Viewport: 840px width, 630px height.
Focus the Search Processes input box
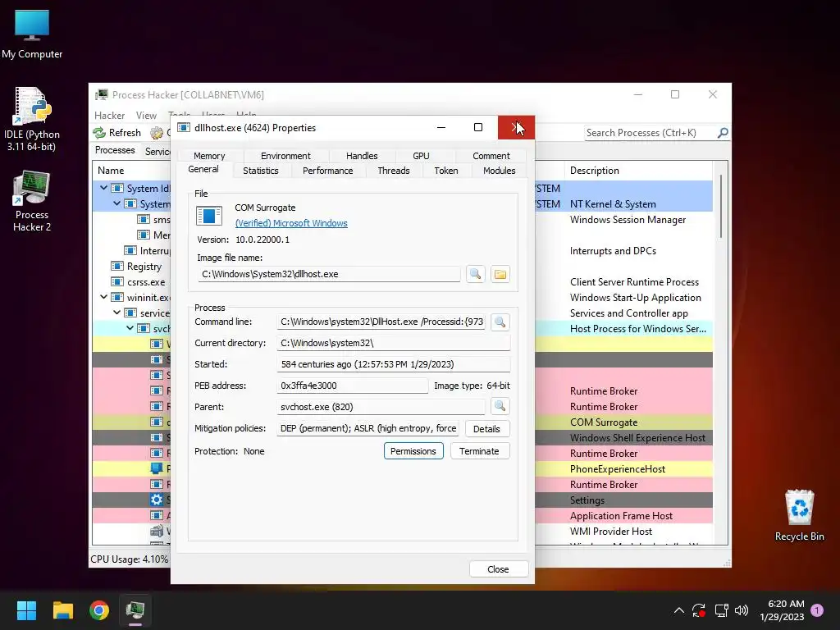point(650,133)
